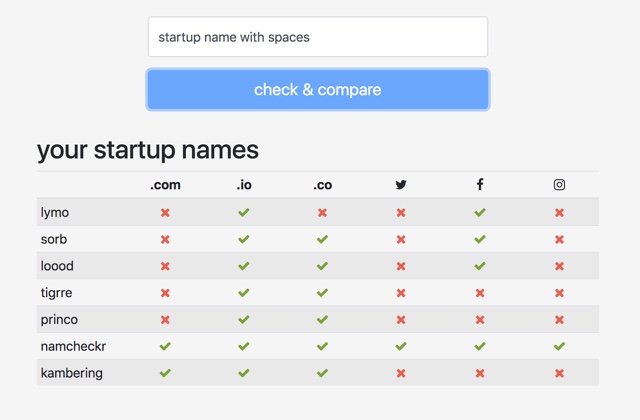Image resolution: width=640 pixels, height=420 pixels.
Task: Select the kambering row name
Action: pos(72,373)
